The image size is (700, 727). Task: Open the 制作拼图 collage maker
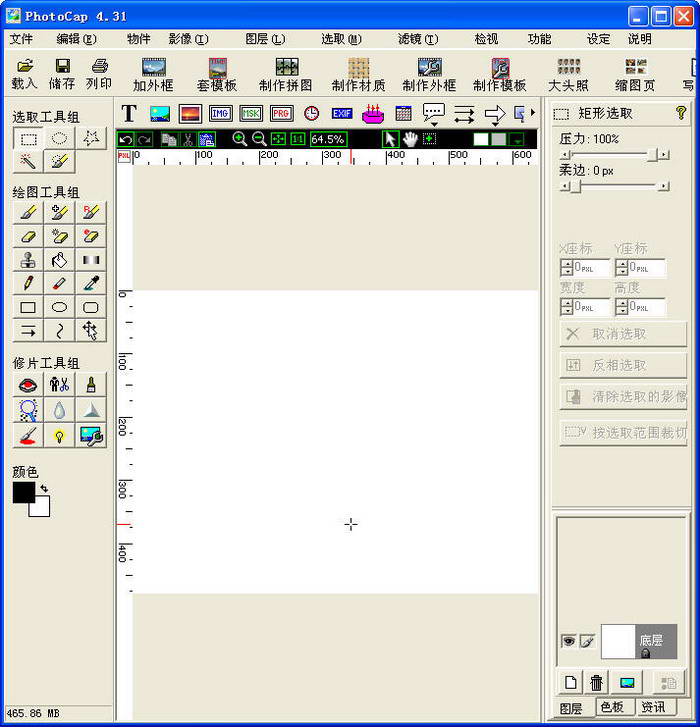coord(286,75)
